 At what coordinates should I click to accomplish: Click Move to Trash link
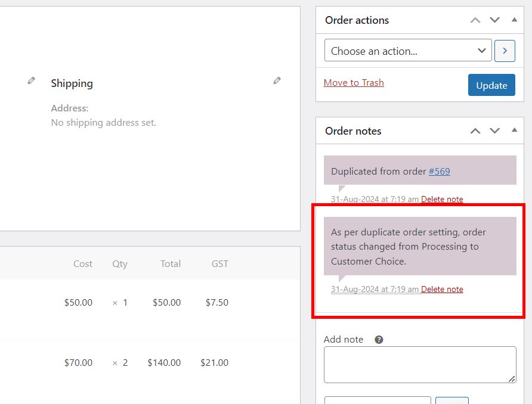coord(354,83)
